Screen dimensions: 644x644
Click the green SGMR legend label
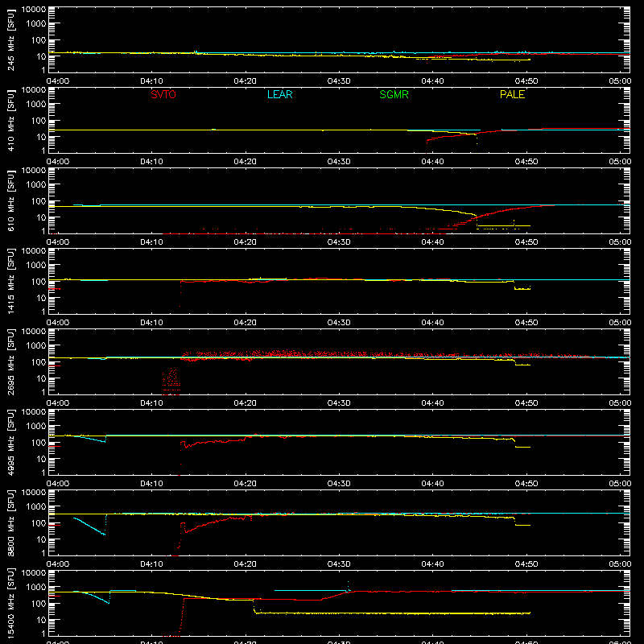(394, 94)
